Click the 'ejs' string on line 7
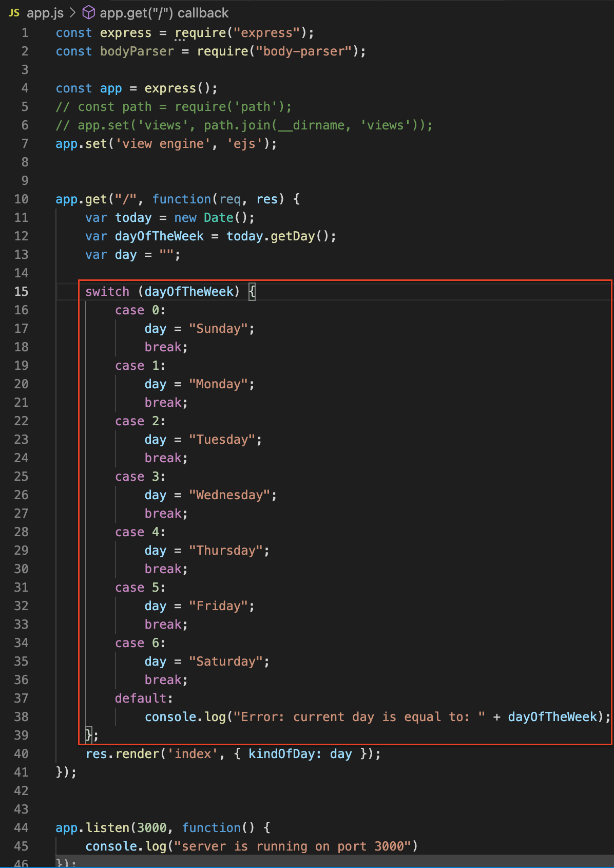The height and width of the screenshot is (868, 614). coord(244,144)
